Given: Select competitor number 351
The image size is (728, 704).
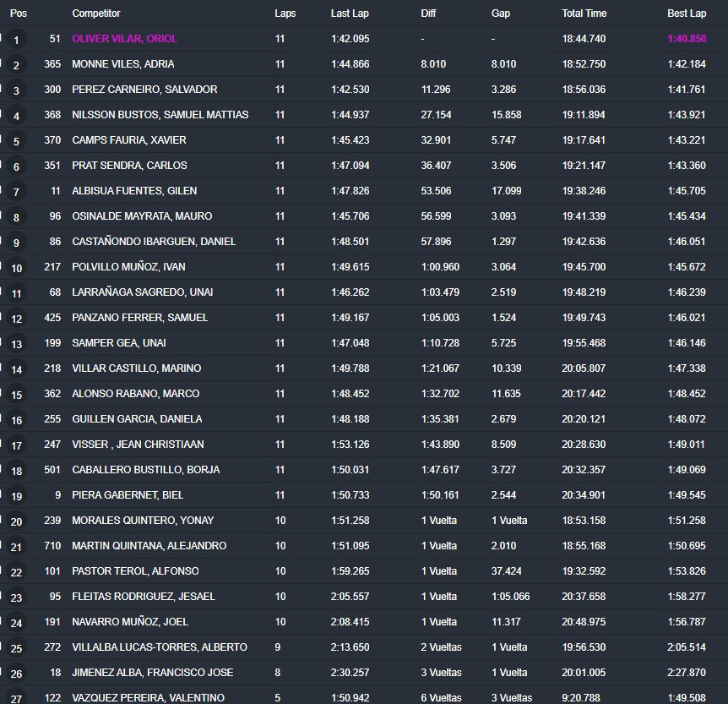Looking at the screenshot, I should click(52, 165).
